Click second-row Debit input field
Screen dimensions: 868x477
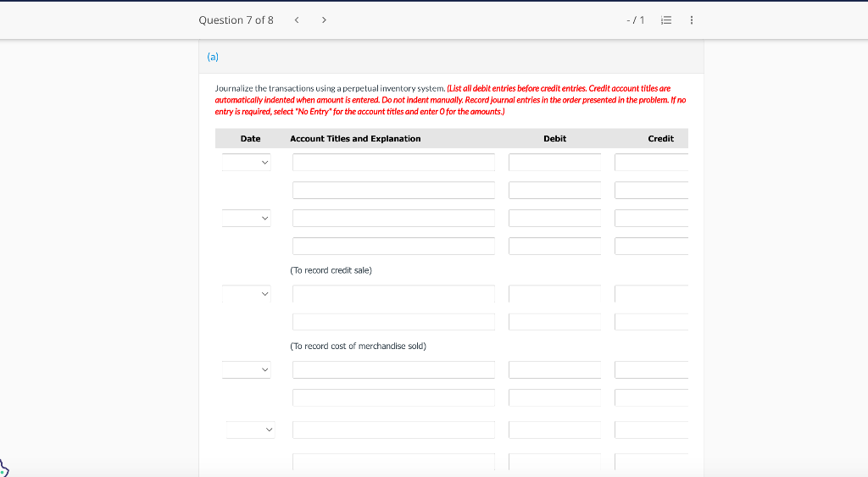(554, 190)
